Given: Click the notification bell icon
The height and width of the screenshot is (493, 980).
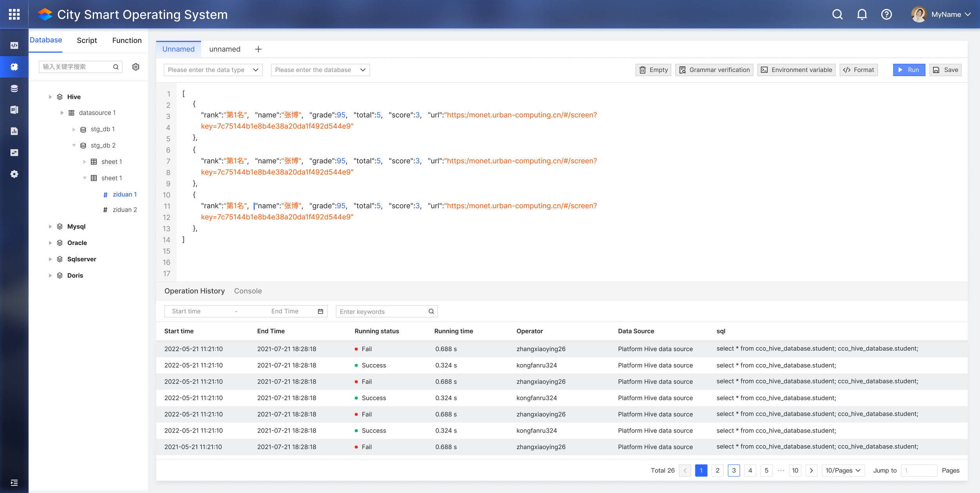Looking at the screenshot, I should (862, 14).
